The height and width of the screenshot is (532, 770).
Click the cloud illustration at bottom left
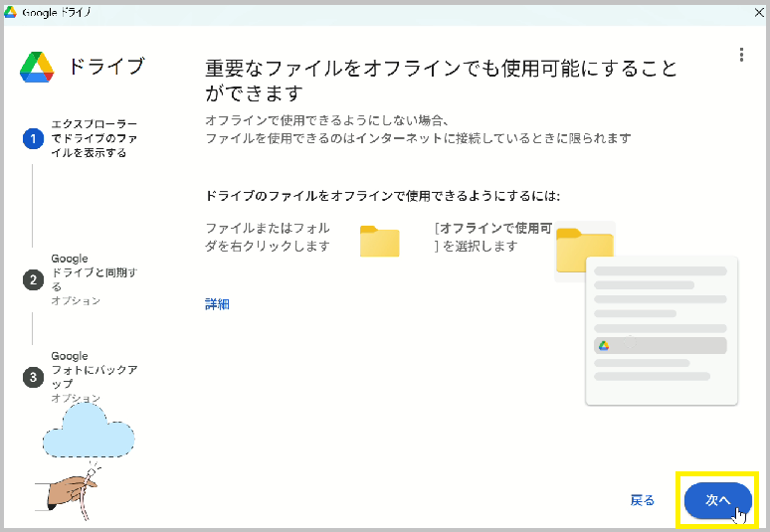89,431
